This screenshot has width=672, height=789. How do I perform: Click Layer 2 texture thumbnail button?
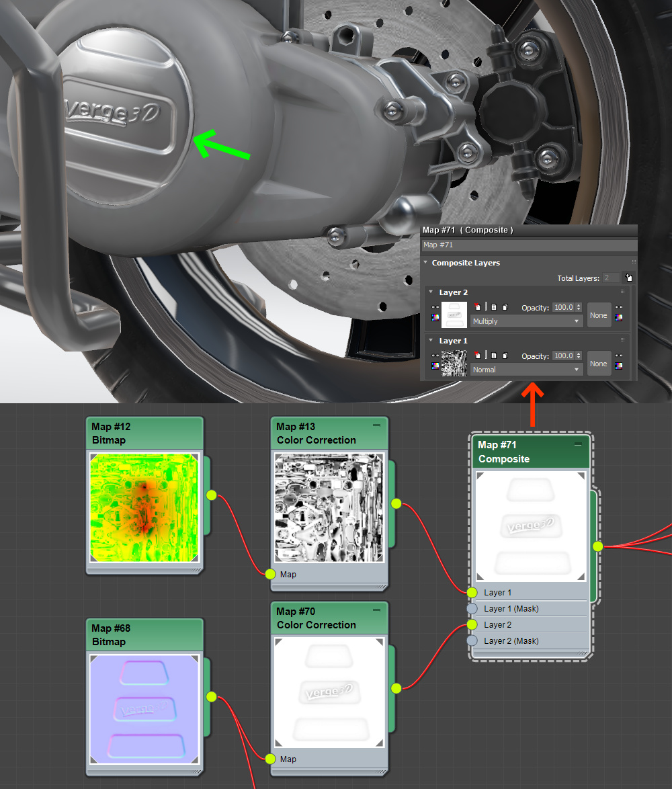pos(454,315)
